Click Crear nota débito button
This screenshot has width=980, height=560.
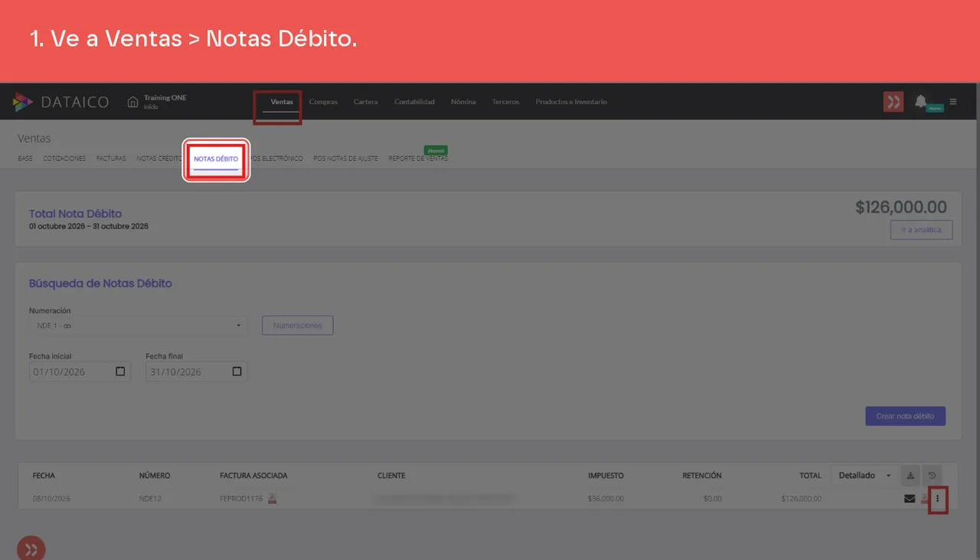click(906, 416)
